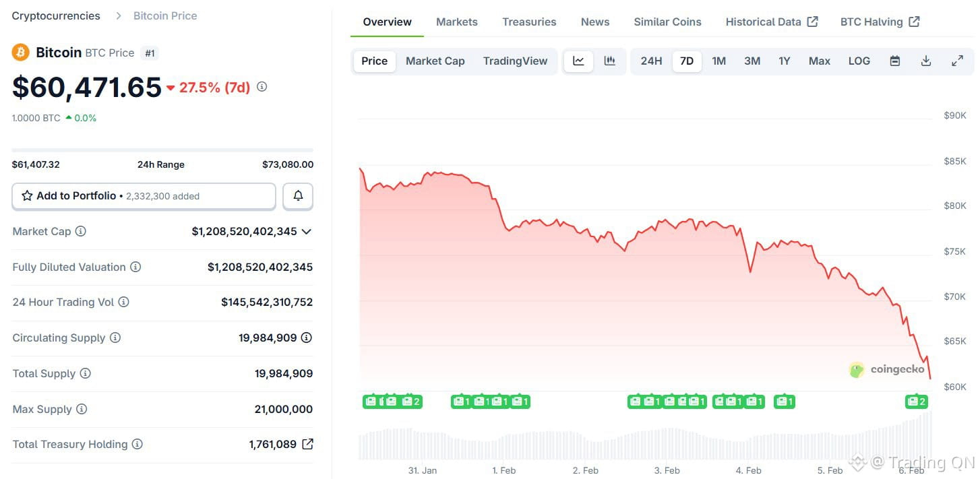Expand the Market Cap value chevron

[307, 231]
